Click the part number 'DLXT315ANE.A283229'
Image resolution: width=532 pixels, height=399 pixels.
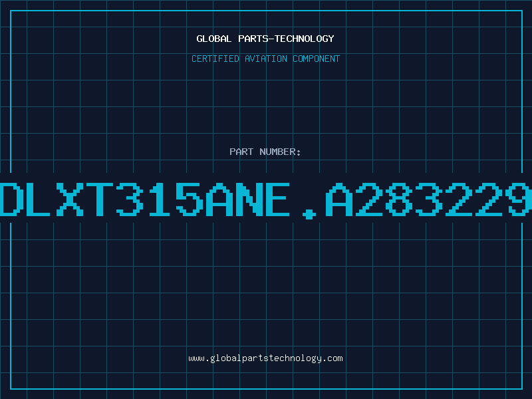[x=266, y=201]
